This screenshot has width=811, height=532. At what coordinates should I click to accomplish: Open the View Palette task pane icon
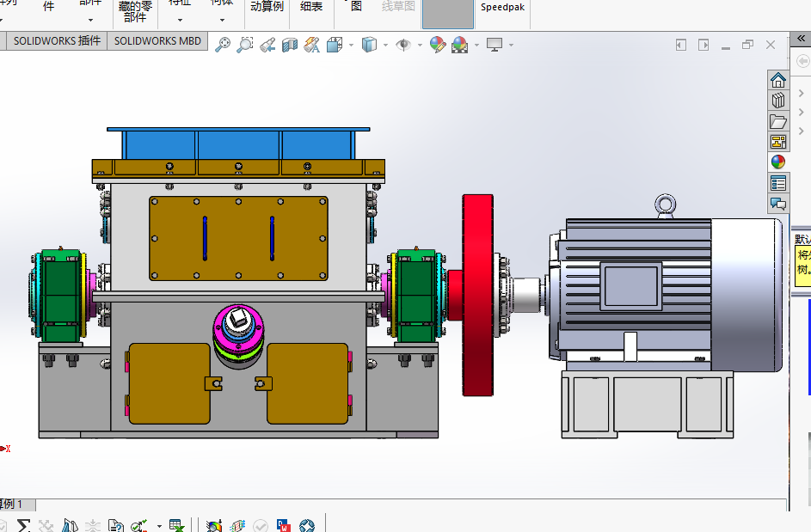pos(778,142)
